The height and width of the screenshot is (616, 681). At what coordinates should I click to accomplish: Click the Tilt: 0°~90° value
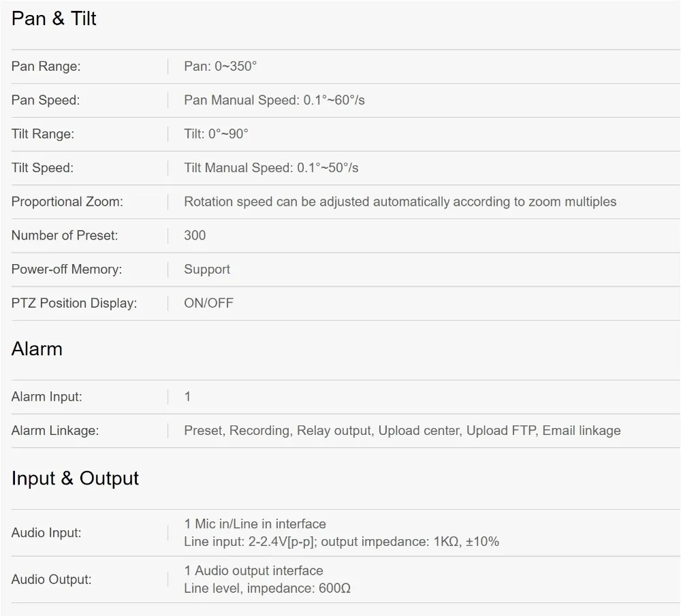point(216,134)
